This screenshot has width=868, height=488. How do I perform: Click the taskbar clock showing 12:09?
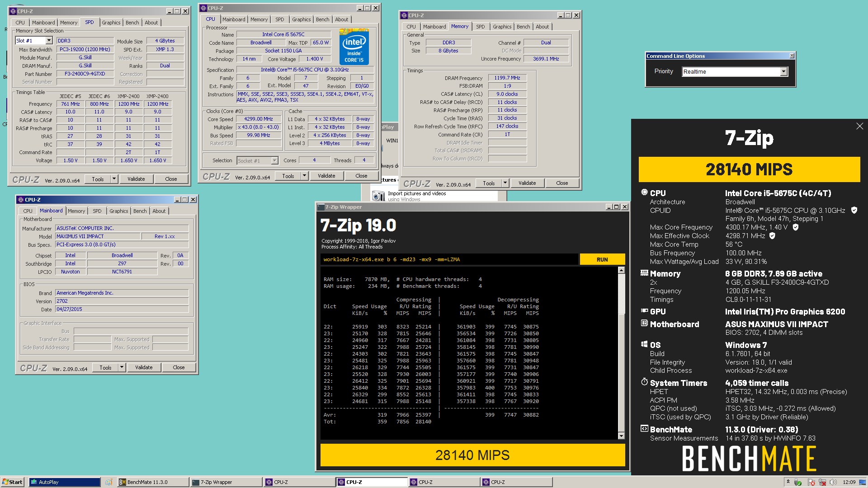click(849, 482)
